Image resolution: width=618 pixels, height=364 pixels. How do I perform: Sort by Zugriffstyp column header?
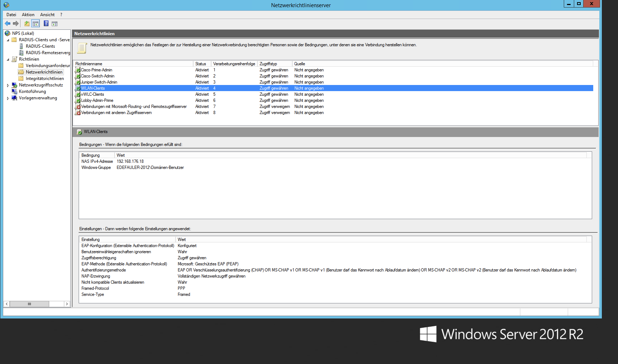tap(275, 64)
